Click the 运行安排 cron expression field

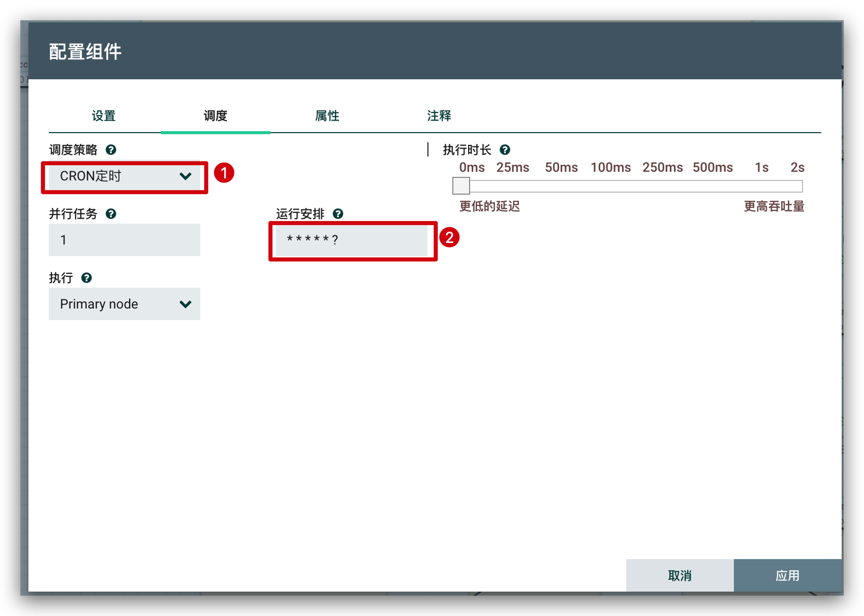(352, 240)
